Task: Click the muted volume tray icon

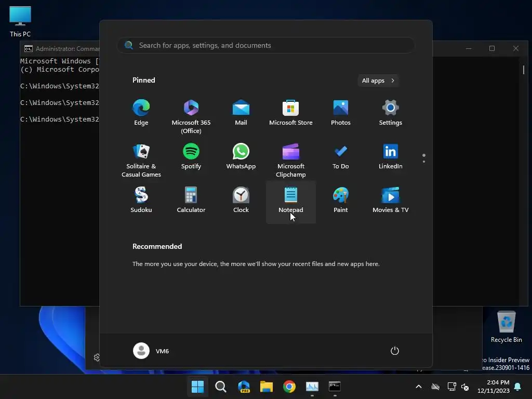Action: point(465,387)
